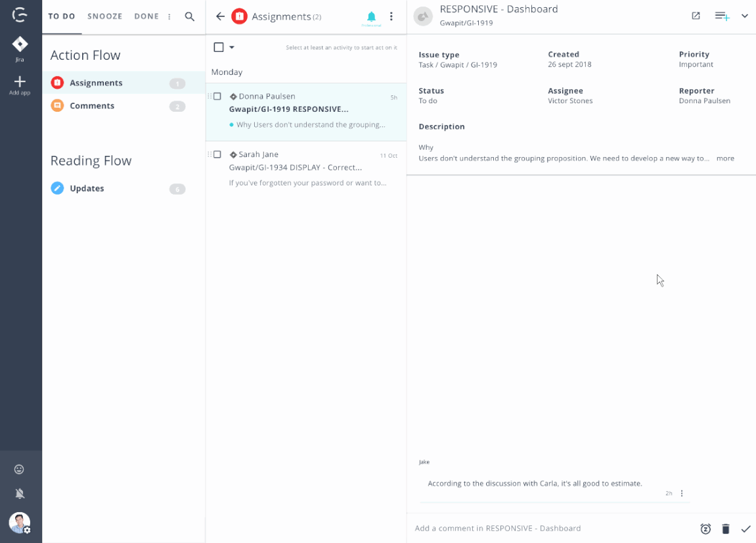
Task: Open issue in external window icon
Action: [696, 16]
